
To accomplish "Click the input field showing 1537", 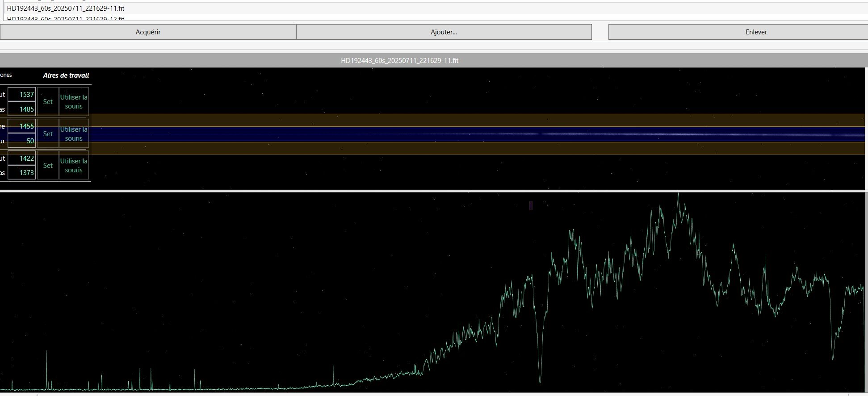I will (21, 94).
